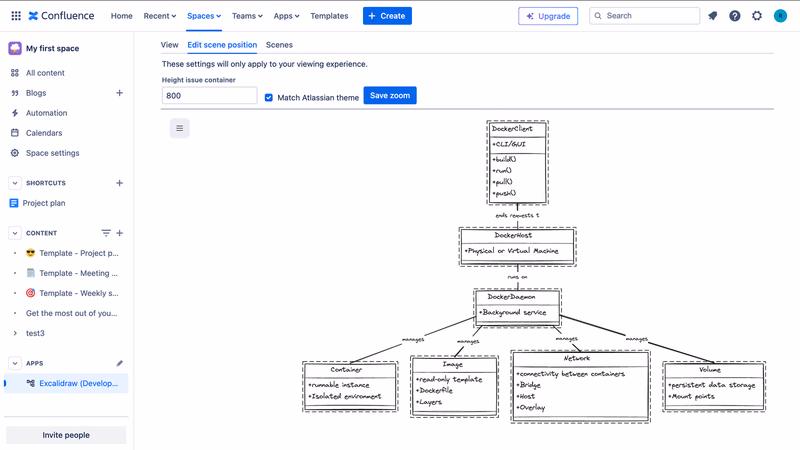Click the Automation lightning icon

[x=15, y=113]
